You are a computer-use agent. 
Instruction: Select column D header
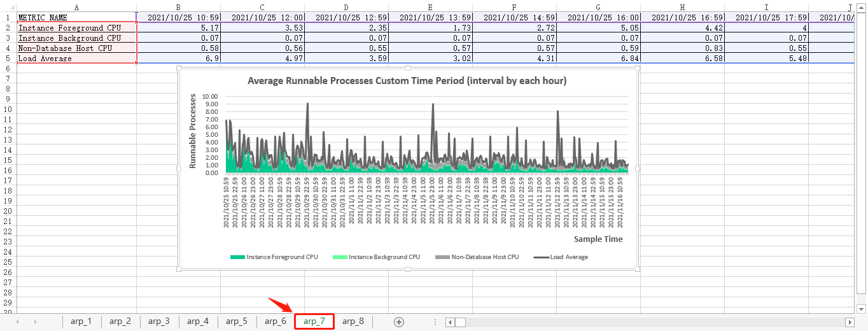[346, 7]
